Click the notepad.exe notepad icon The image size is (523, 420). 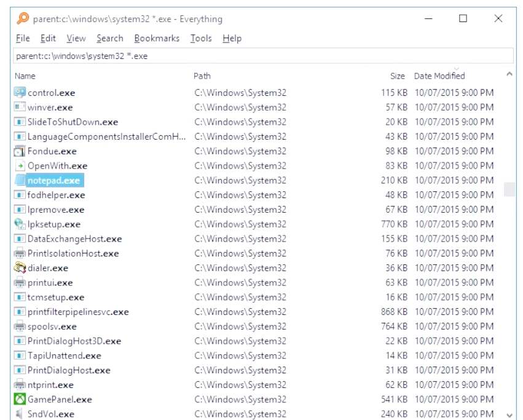(20, 180)
